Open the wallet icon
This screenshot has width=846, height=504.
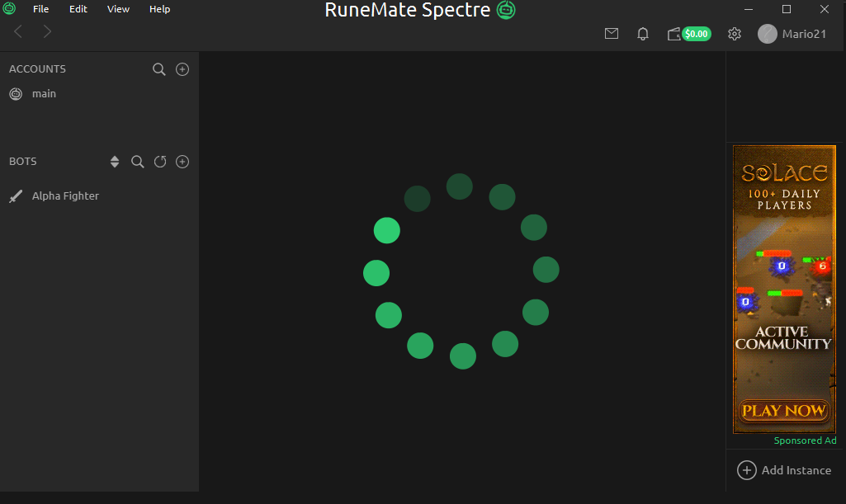pos(673,34)
